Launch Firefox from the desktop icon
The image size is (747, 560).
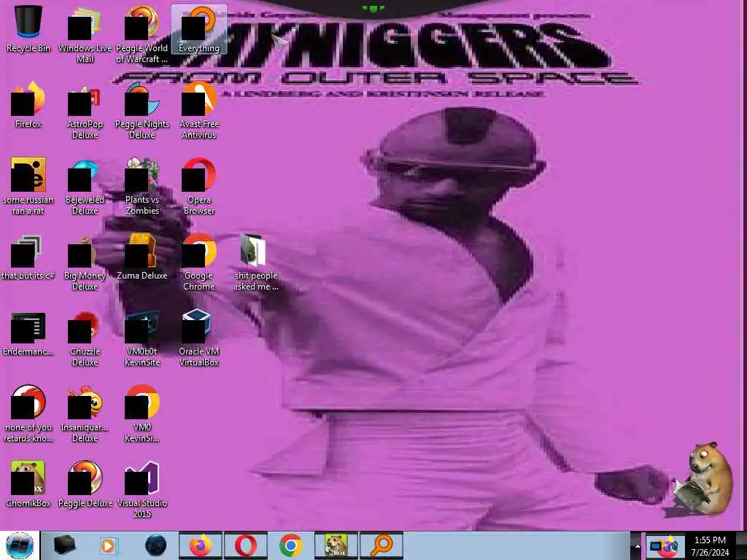pos(28,105)
